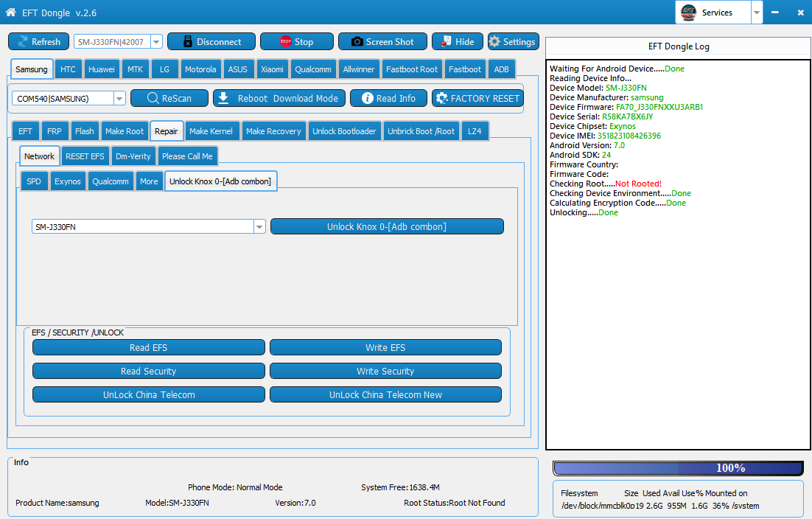Expand the SM-J330FN|42007 device dropdown
Viewport: 812px width, 519px height.
pos(155,42)
